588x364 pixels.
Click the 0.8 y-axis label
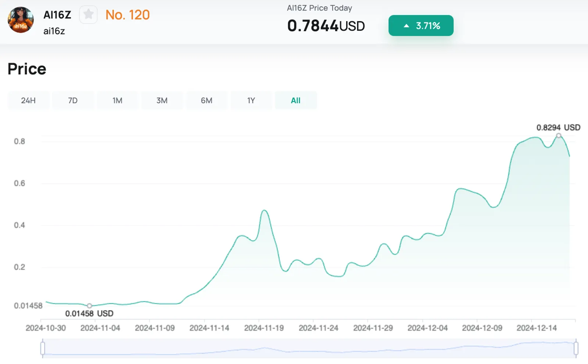(19, 141)
